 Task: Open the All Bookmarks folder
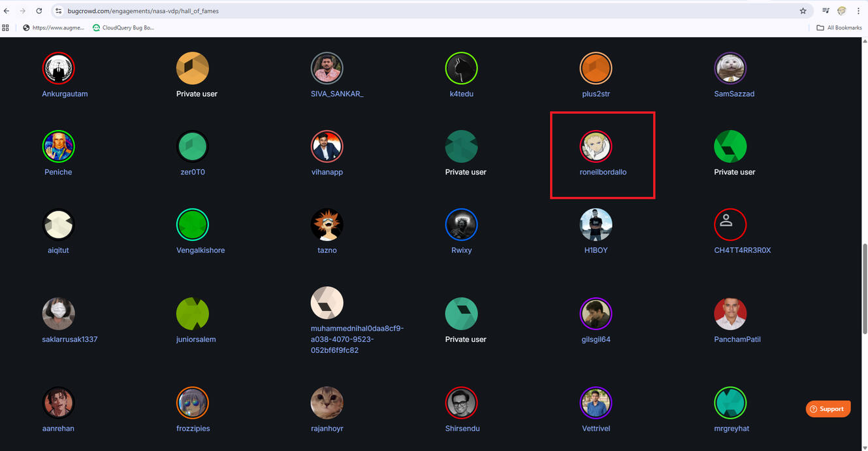(x=839, y=27)
